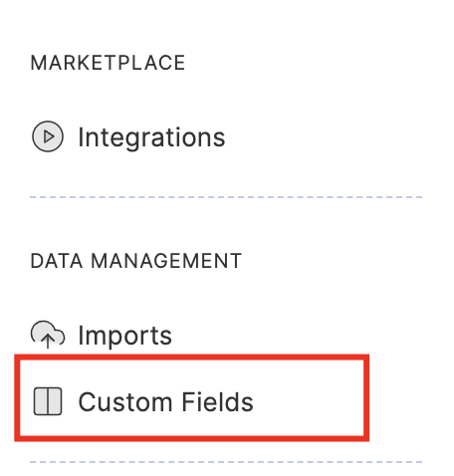Viewport: 454px width, 476px height.
Task: Click the Imports cloud upload icon
Action: point(48,335)
